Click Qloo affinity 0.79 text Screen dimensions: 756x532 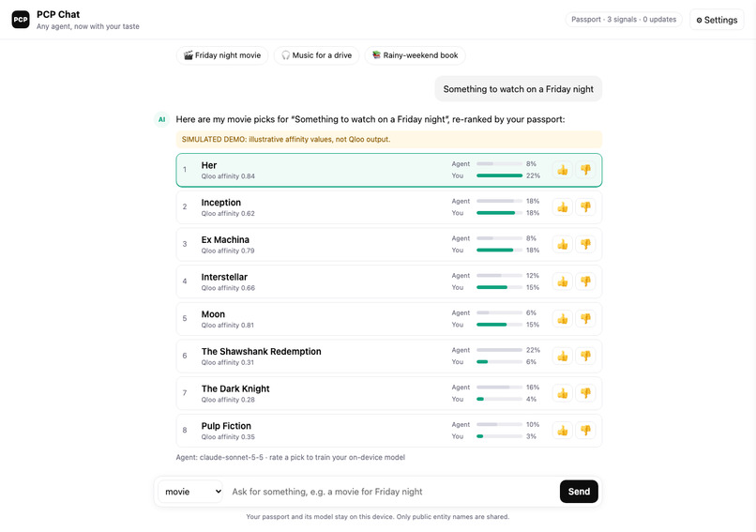[x=228, y=251]
